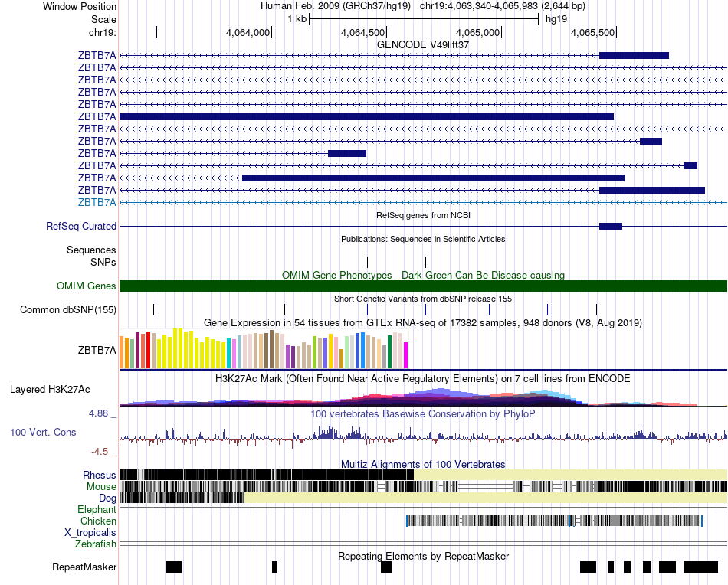Open the H3K27Ac Mark track title

tap(423, 378)
